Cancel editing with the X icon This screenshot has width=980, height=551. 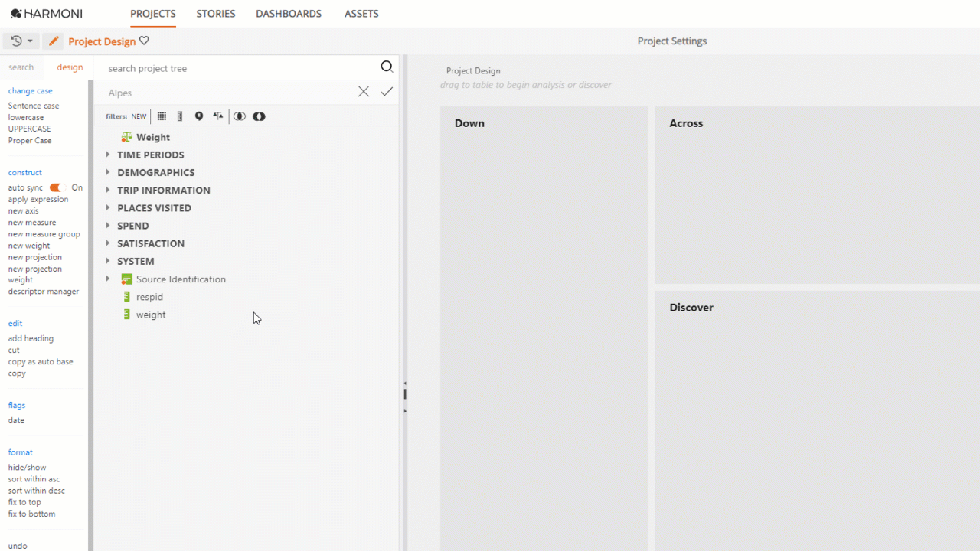[x=364, y=92]
